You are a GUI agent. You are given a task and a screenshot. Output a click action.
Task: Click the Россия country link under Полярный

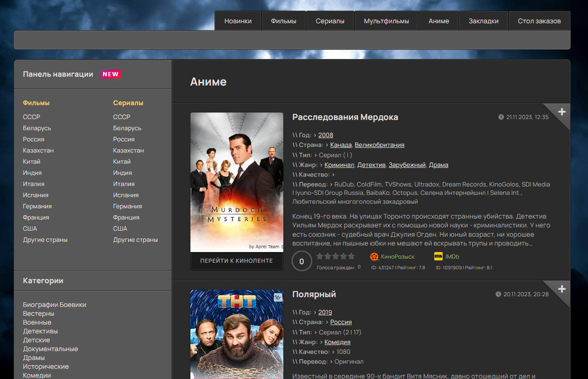coord(341,322)
